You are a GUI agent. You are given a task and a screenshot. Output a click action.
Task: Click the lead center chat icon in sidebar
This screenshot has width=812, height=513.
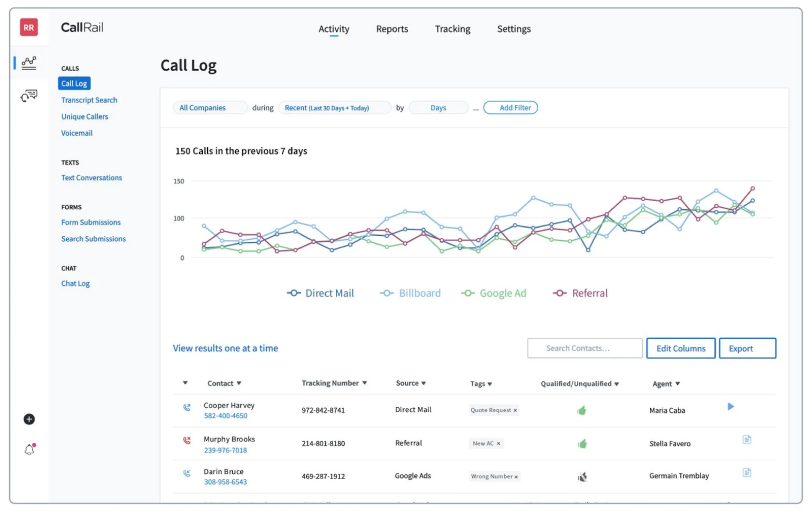tap(29, 95)
